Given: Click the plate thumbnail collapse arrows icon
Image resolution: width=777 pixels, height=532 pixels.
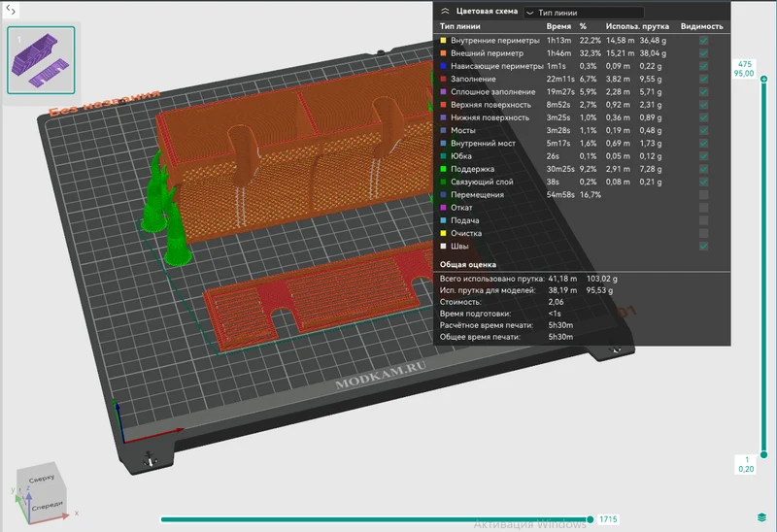Looking at the screenshot, I should click(11, 9).
